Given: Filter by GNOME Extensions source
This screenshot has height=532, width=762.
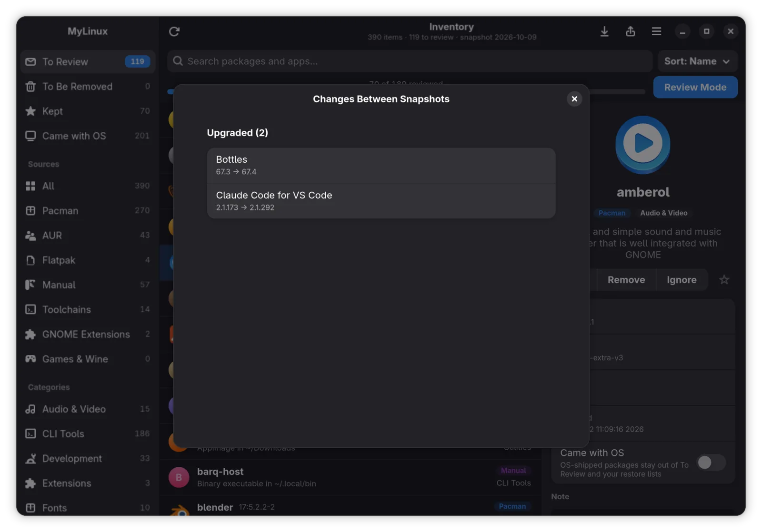Looking at the screenshot, I should (88, 335).
